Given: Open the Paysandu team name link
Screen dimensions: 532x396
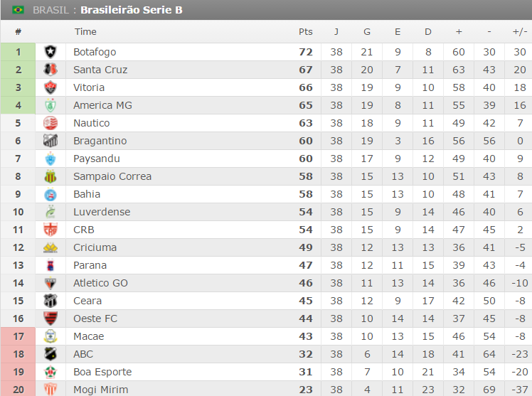Looking at the screenshot, I should click(97, 159).
